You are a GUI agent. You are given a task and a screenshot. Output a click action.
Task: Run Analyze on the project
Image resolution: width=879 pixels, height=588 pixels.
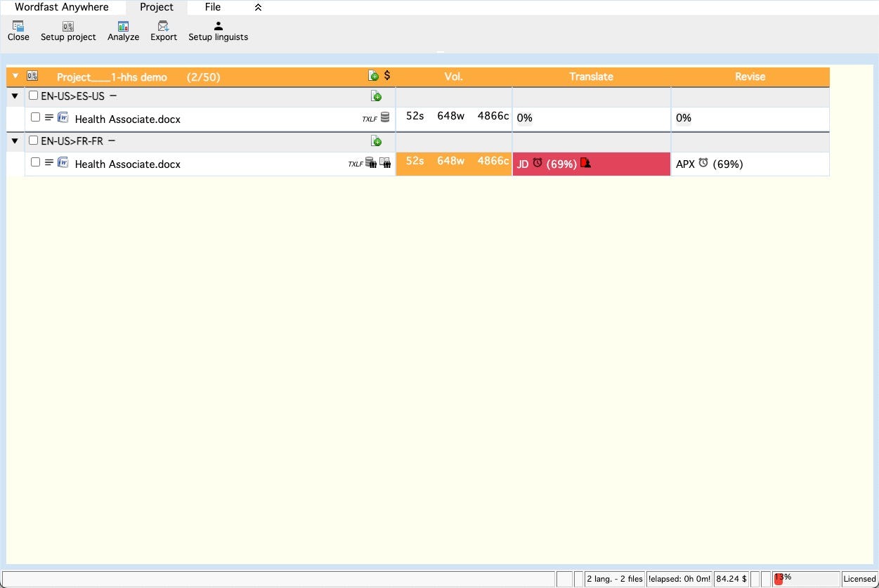click(x=123, y=30)
